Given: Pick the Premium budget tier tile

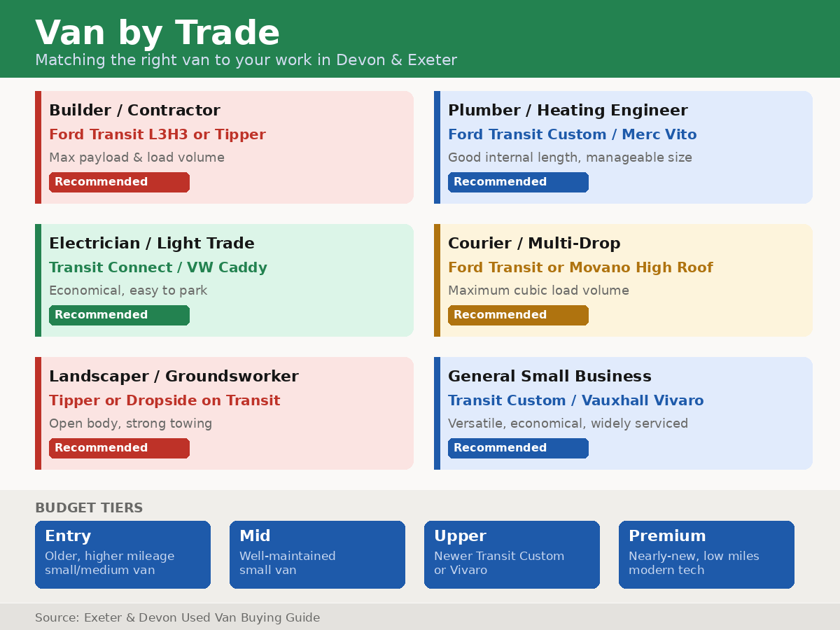Looking at the screenshot, I should coord(706,554).
